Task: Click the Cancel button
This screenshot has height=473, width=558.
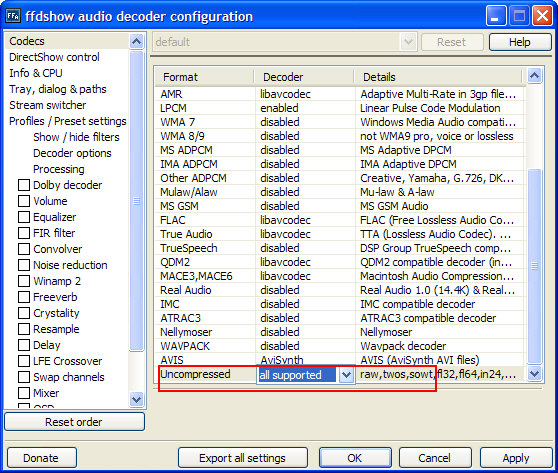Action: [435, 458]
